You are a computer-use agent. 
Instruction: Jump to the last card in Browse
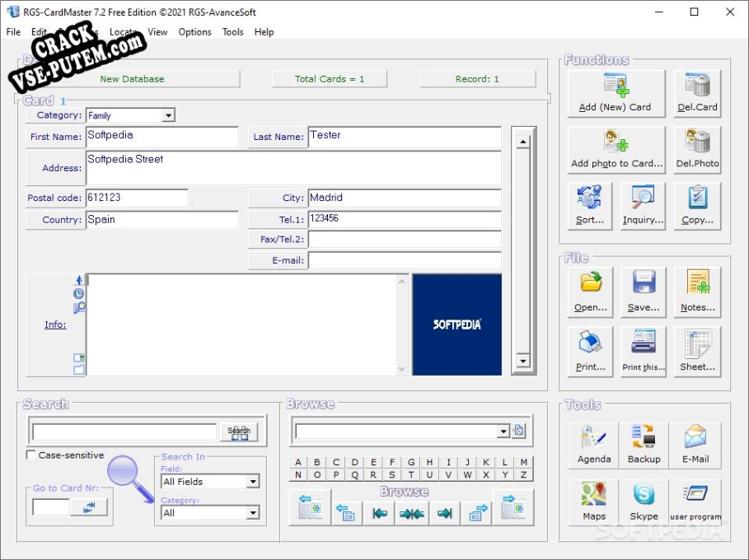tap(445, 513)
